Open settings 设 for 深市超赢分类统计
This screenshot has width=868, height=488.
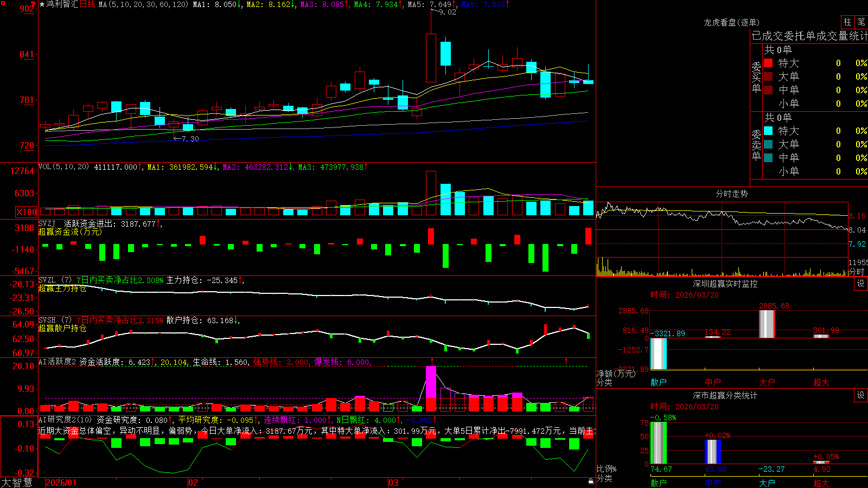(x=861, y=395)
